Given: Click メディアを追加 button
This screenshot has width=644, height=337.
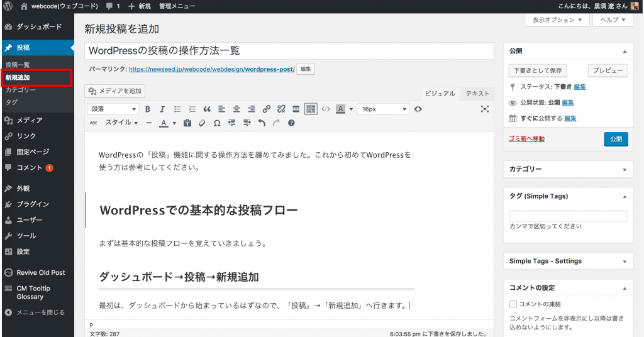Looking at the screenshot, I should pos(115,91).
